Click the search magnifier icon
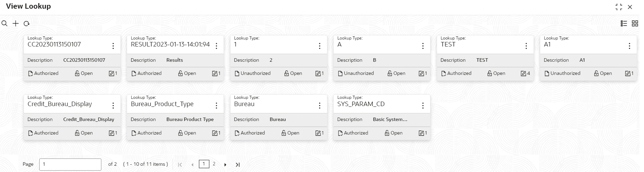Screen dimensions: 644x172 [5, 24]
